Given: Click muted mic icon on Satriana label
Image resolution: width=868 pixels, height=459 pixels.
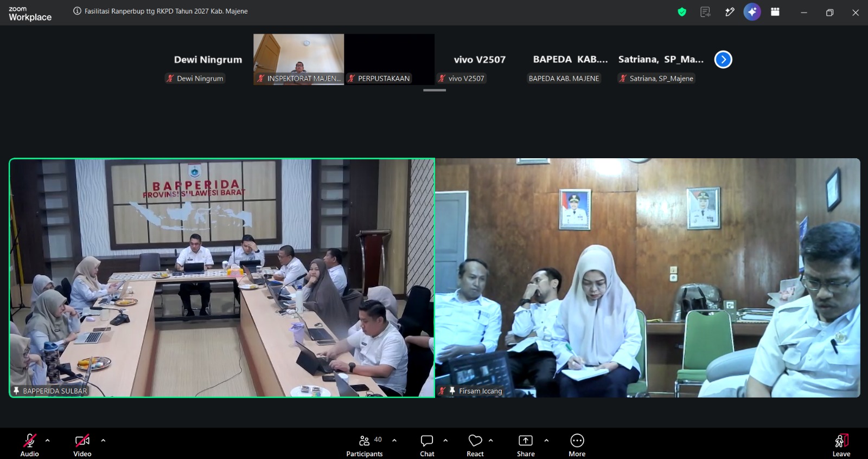Looking at the screenshot, I should 623,79.
